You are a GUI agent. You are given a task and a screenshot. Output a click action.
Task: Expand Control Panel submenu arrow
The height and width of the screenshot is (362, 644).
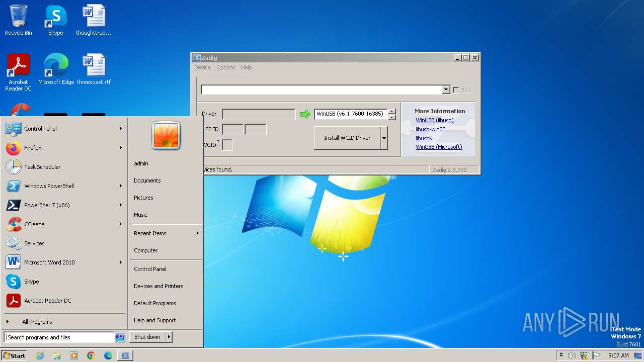click(x=121, y=129)
